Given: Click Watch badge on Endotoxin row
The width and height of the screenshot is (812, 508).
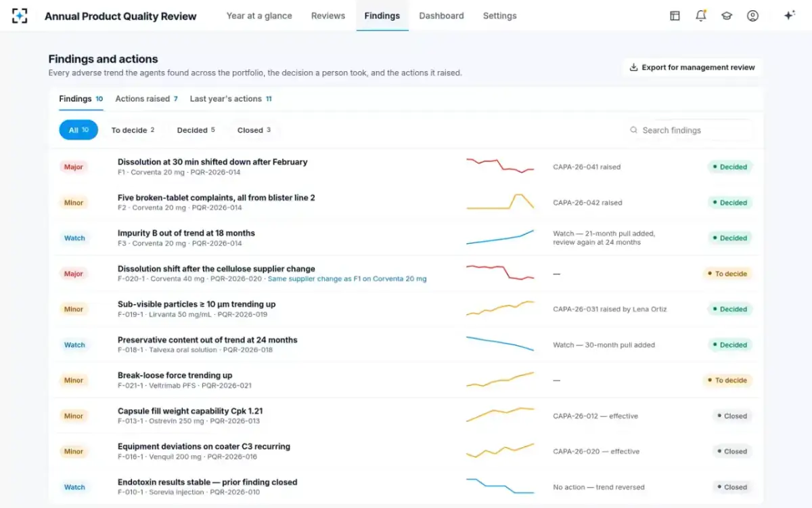Looking at the screenshot, I should click(x=74, y=487).
